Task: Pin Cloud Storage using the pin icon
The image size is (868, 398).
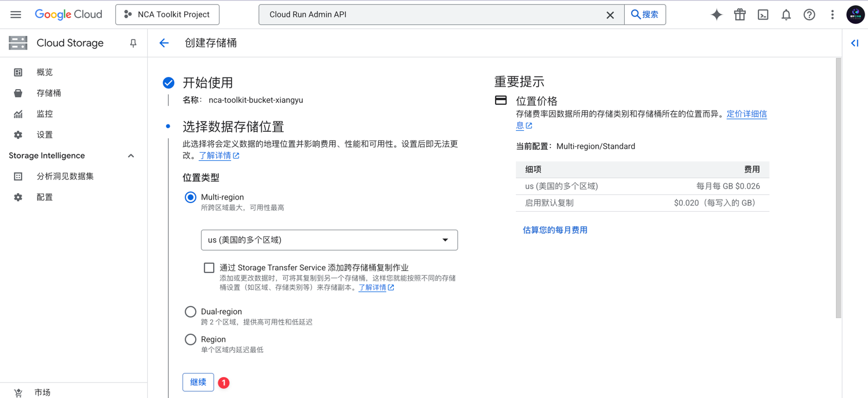Action: (133, 43)
